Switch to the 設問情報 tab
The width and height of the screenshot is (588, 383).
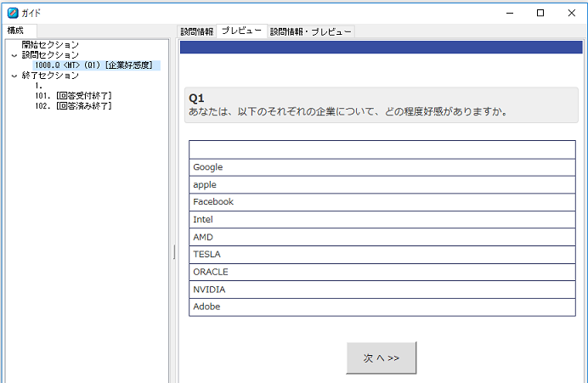click(x=197, y=32)
